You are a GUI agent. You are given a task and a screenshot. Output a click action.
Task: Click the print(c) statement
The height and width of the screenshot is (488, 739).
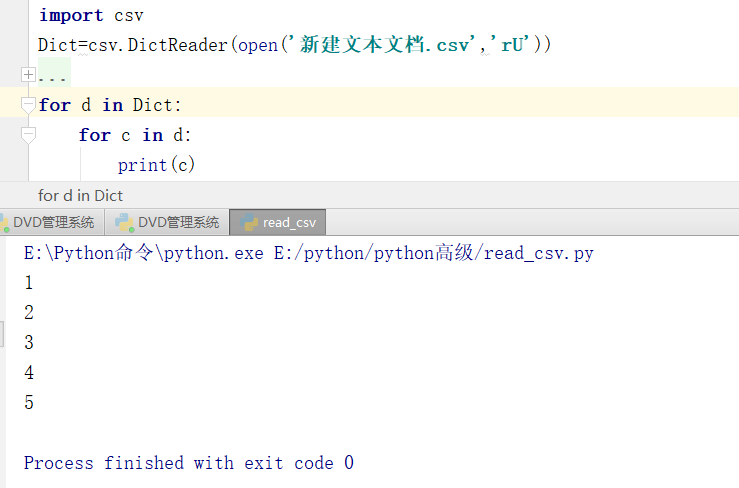[156, 165]
